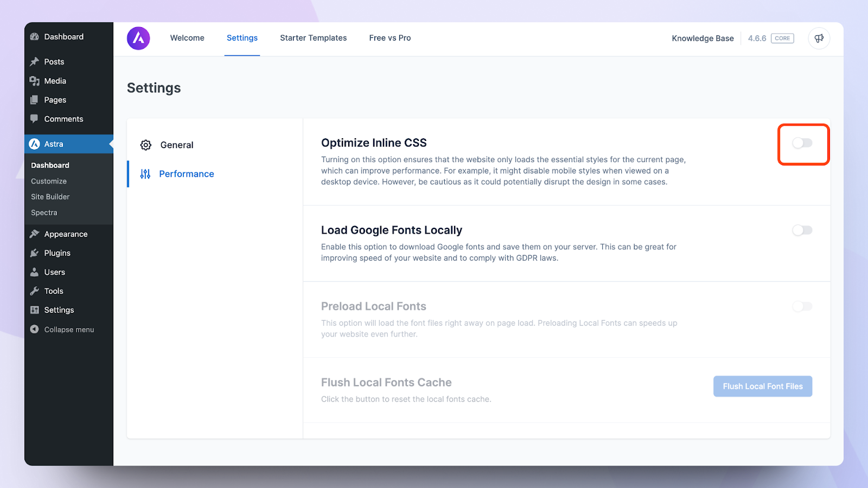Screen dimensions: 868x488
Task: Open the Free vs Pro tab
Action: [x=390, y=38]
